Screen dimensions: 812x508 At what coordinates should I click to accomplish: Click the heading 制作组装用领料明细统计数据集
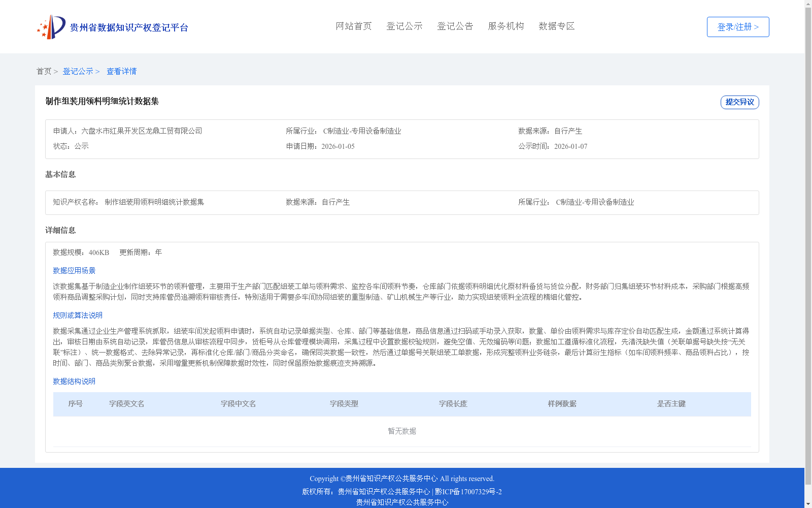click(x=102, y=101)
